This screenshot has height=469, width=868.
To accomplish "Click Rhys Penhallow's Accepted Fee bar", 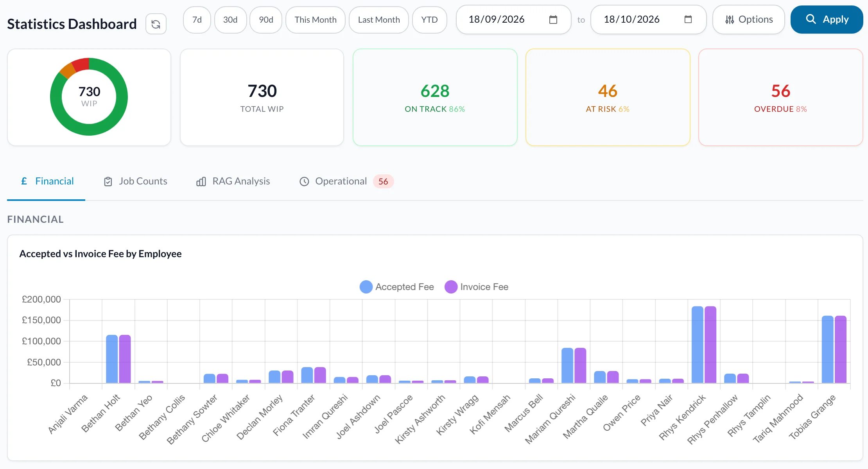I will [730, 378].
